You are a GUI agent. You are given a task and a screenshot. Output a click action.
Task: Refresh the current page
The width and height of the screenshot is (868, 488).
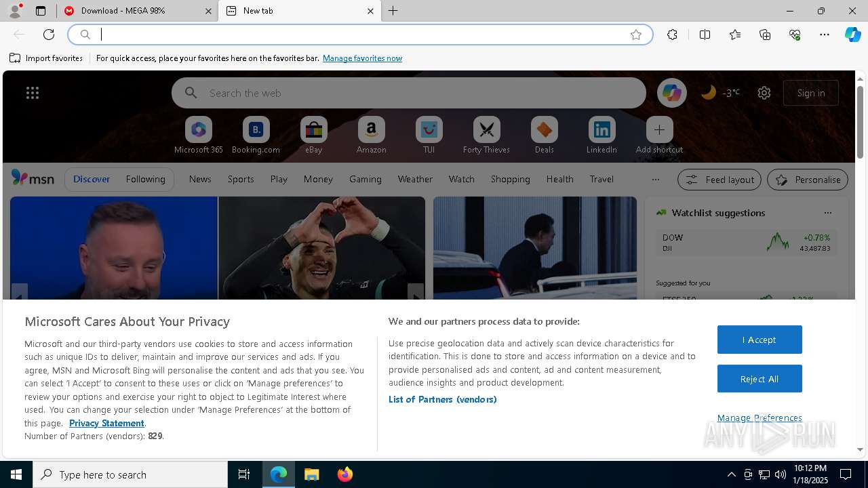point(49,35)
